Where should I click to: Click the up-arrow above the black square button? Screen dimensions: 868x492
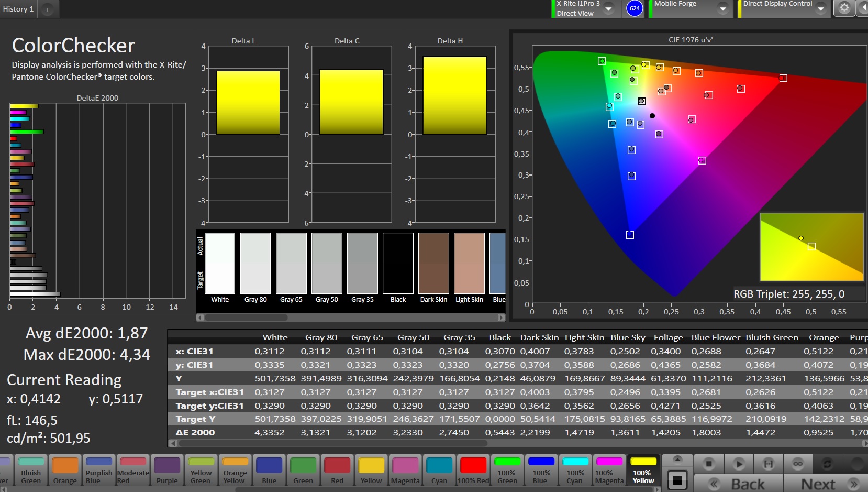click(677, 460)
